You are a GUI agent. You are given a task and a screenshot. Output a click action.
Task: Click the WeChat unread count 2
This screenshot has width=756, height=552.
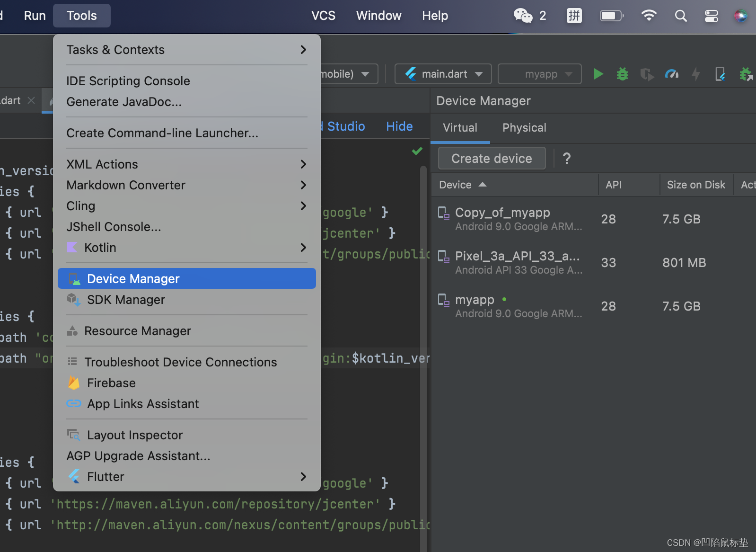tap(543, 16)
